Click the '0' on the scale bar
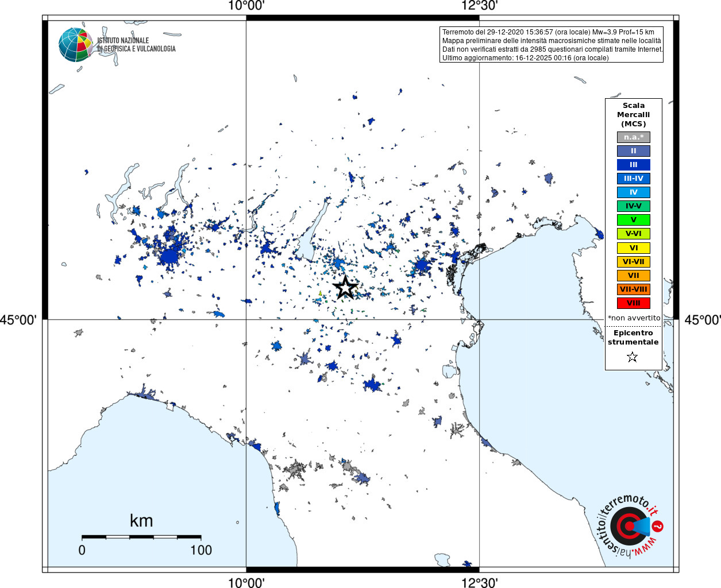This screenshot has width=721, height=588. coord(82,550)
